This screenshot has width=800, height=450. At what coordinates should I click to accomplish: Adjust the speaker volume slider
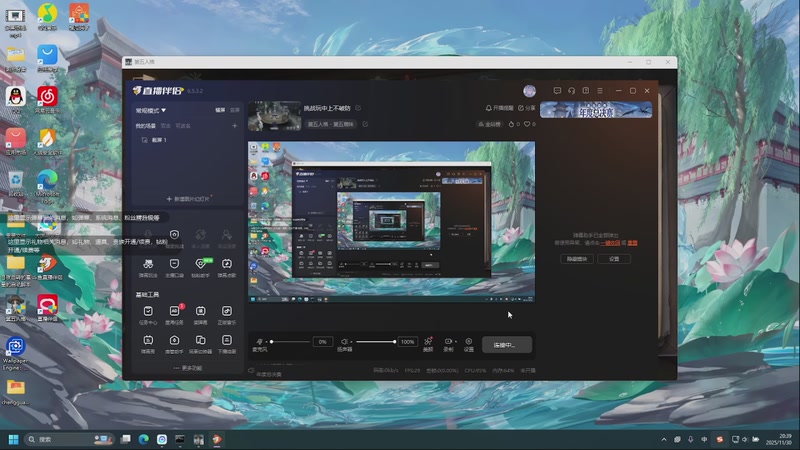(376, 341)
